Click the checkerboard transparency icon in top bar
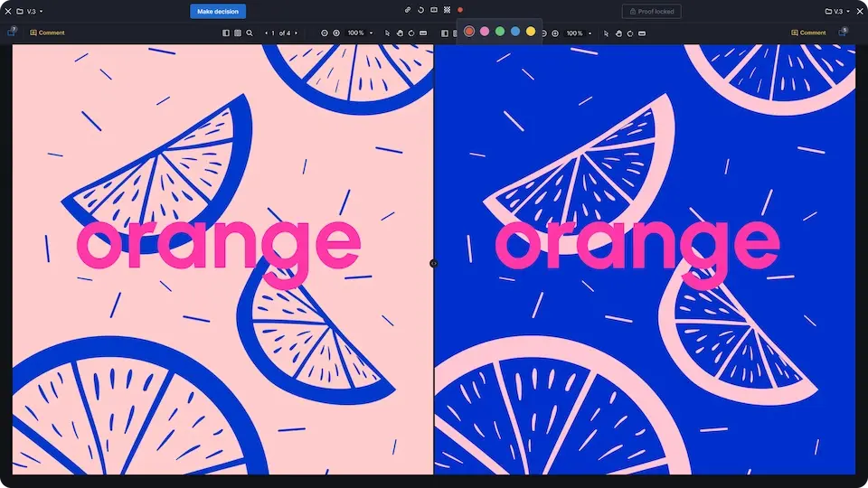868x488 pixels. point(447,10)
